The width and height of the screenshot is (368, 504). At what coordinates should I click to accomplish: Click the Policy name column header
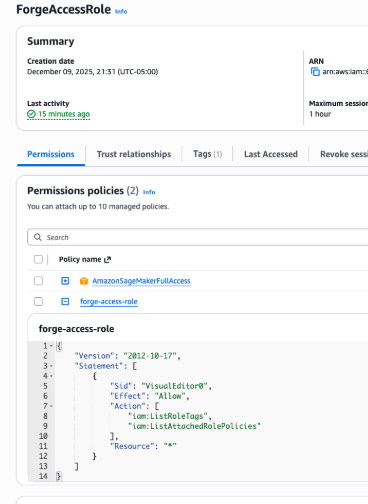[x=80, y=259]
